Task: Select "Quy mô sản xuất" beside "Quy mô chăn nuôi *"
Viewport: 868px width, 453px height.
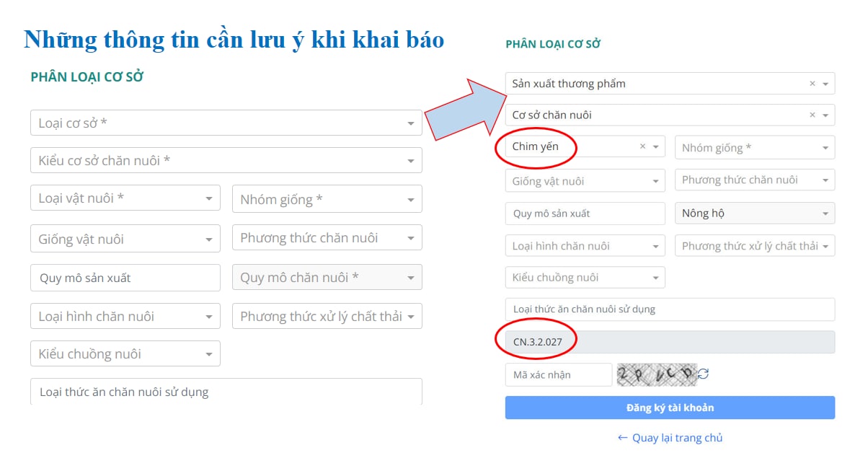Action: coord(125,278)
